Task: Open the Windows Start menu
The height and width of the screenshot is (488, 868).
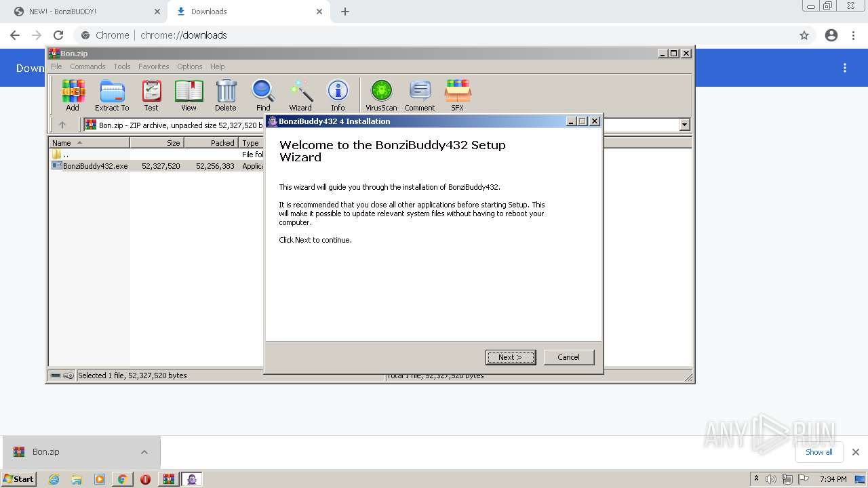Action: pyautogui.click(x=18, y=479)
